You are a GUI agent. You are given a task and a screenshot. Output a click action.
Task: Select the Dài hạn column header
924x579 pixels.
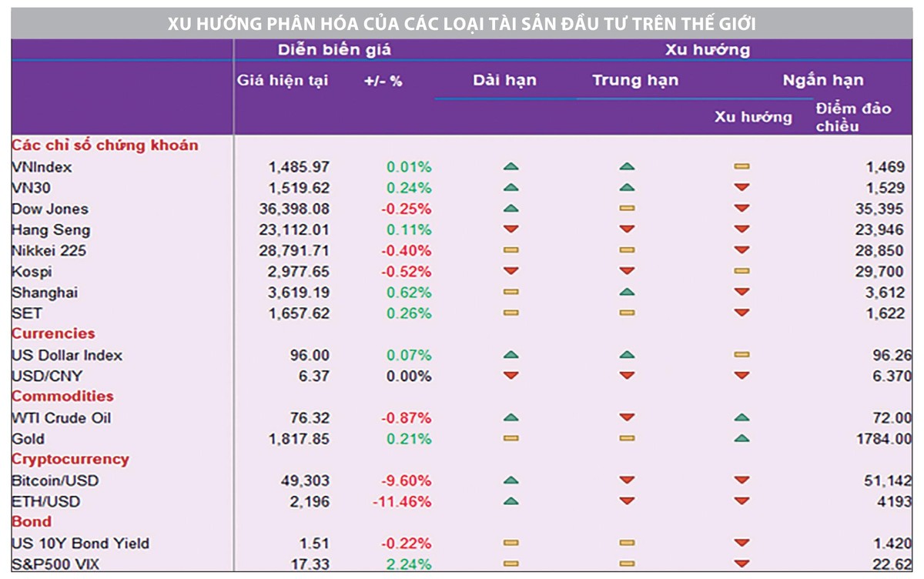coord(504,80)
